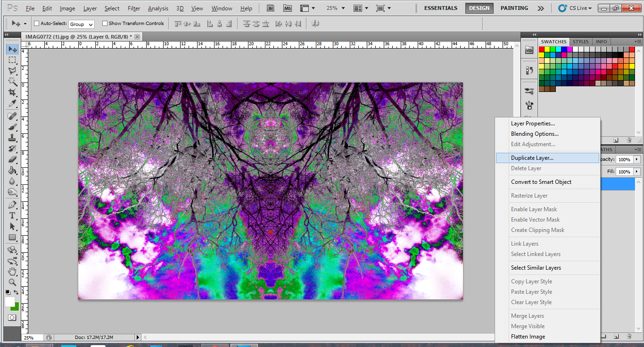Select the Paint Bucket tool
Screen dimensions: 644x347
[x=12, y=170]
